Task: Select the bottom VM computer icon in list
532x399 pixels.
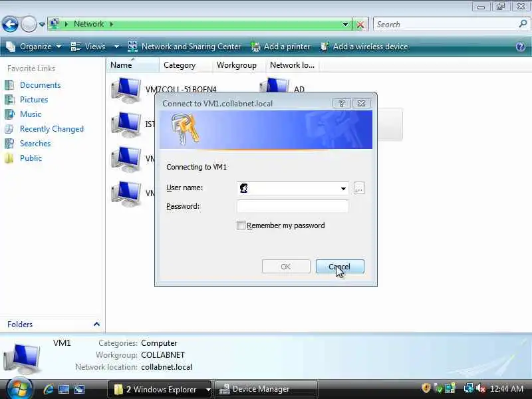Action: point(126,194)
